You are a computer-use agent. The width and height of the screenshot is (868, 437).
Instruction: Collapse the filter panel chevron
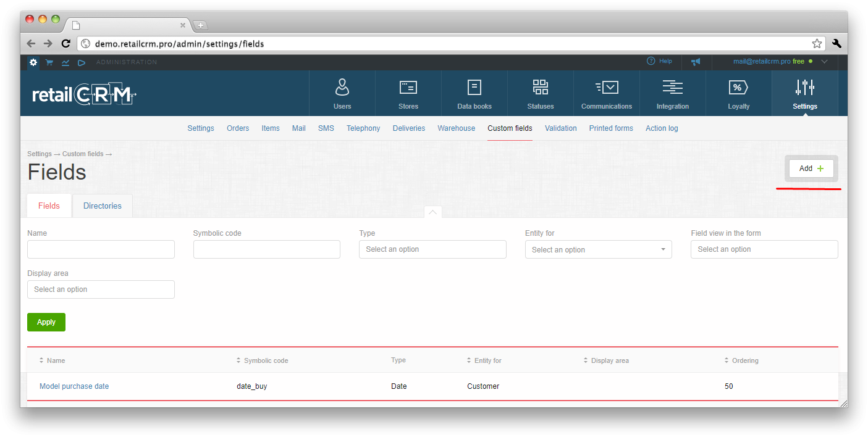432,212
